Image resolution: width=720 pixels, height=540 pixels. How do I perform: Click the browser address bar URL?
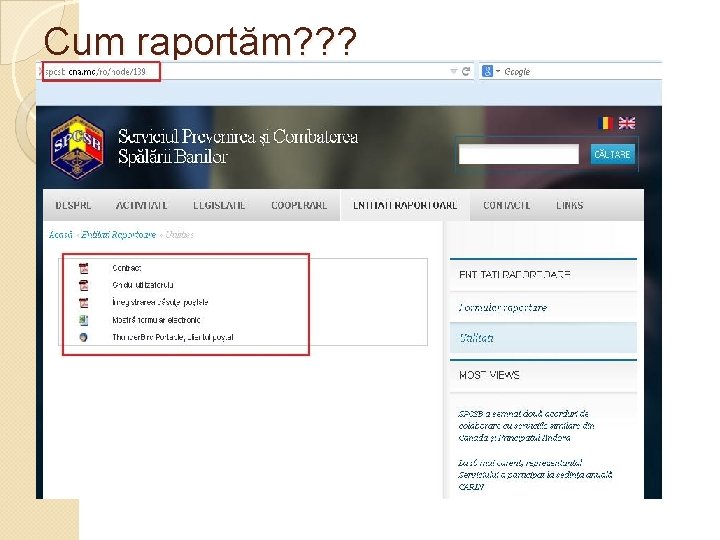point(96,72)
